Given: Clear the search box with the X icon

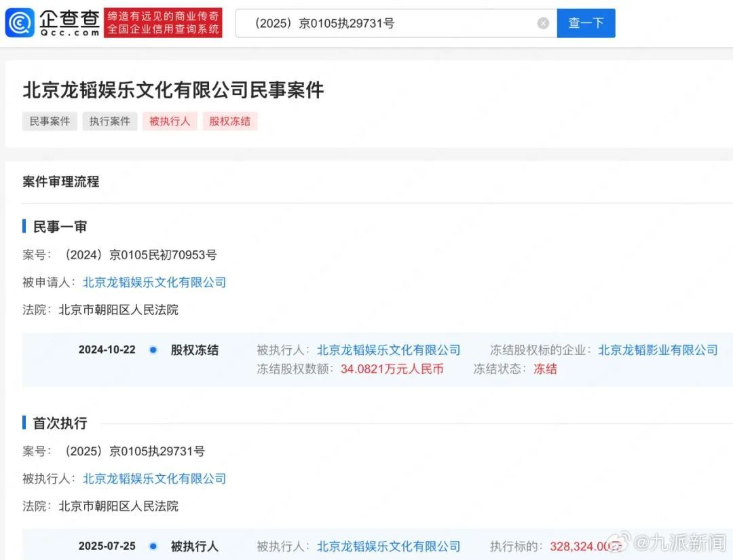Looking at the screenshot, I should click(x=543, y=23).
